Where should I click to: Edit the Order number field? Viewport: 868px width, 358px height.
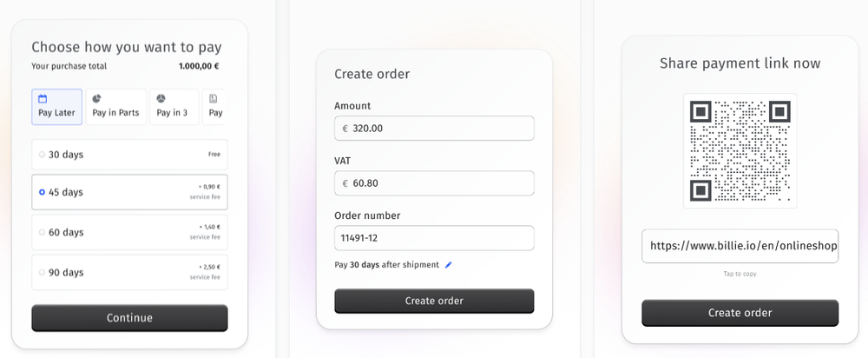coord(434,238)
